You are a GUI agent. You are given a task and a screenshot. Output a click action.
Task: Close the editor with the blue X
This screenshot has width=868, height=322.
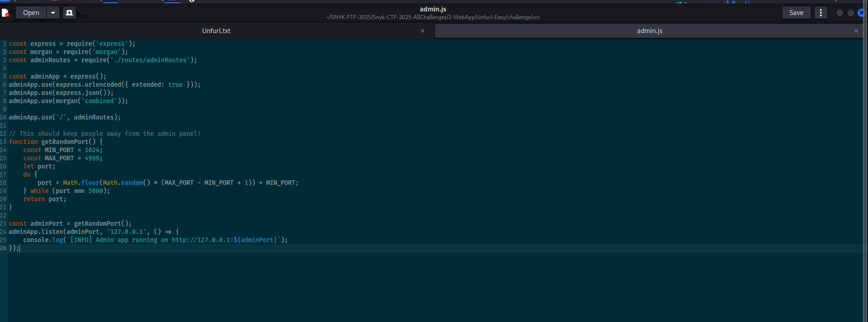pos(861,13)
